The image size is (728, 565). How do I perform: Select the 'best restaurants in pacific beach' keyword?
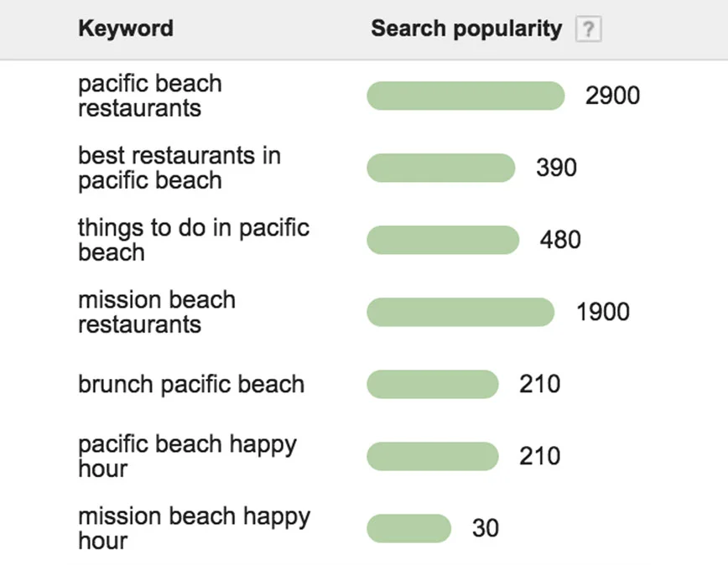coord(179,168)
